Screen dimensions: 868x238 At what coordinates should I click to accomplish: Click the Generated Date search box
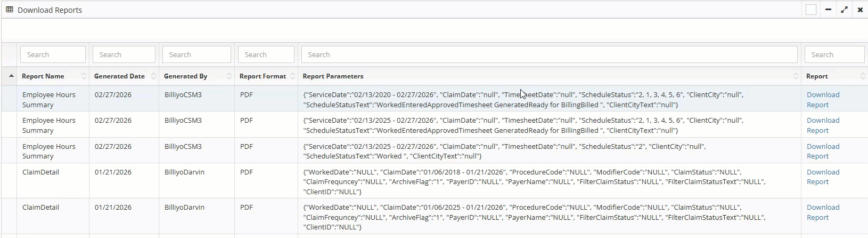click(124, 54)
